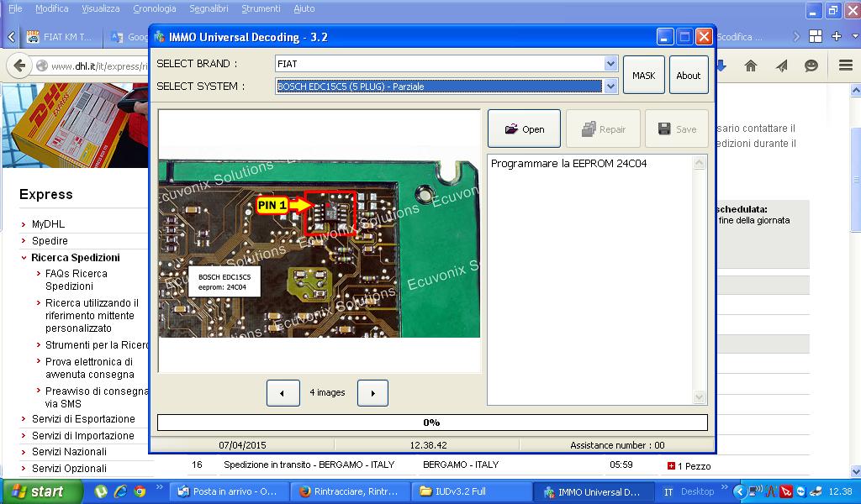Screen dimensions: 861x504
Task: Open the FAQs Ricerca Spedizioni link
Action: [x=77, y=280]
